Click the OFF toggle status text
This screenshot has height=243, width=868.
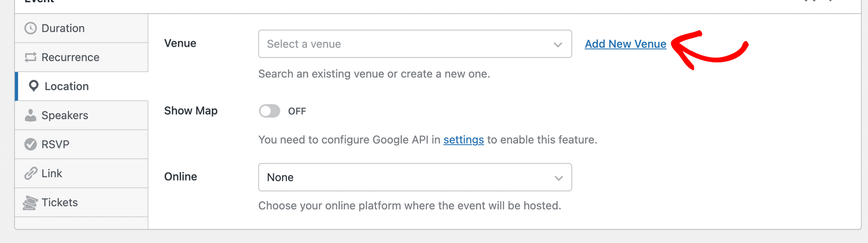tap(297, 111)
